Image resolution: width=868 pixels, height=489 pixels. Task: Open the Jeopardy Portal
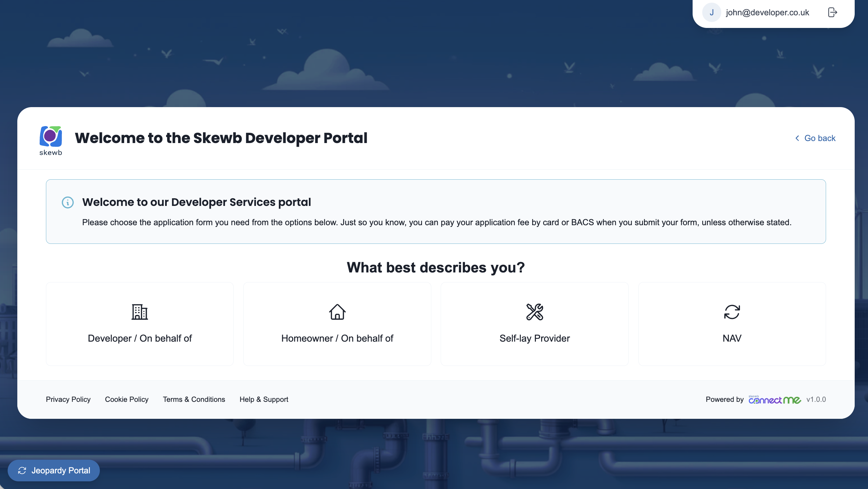(54, 470)
